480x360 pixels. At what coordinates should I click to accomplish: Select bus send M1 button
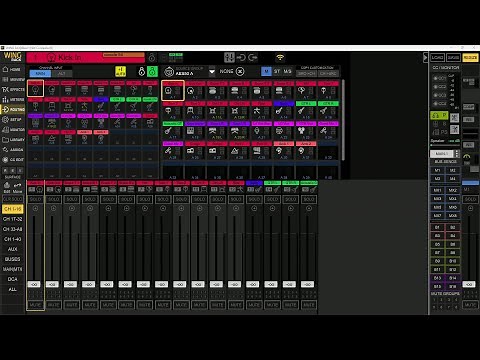(x=437, y=170)
